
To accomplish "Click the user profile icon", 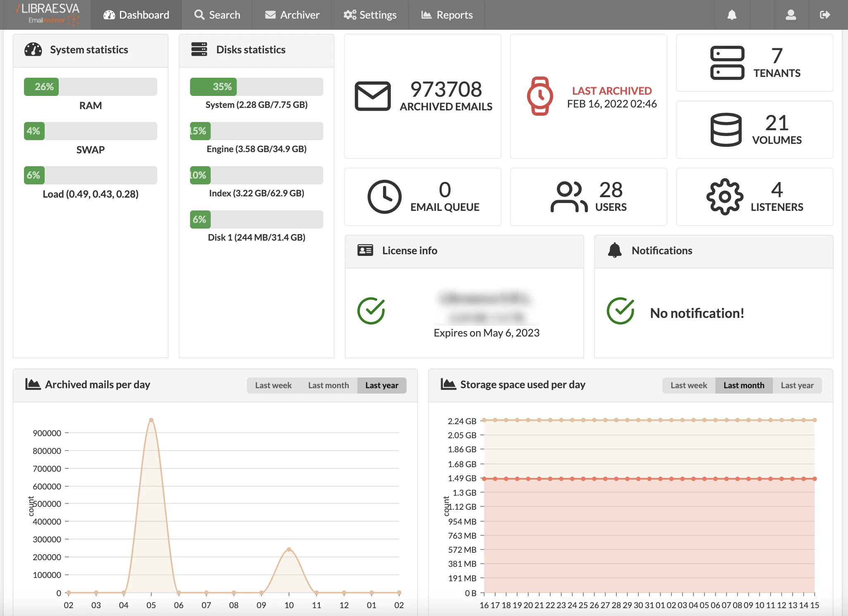I will point(791,14).
